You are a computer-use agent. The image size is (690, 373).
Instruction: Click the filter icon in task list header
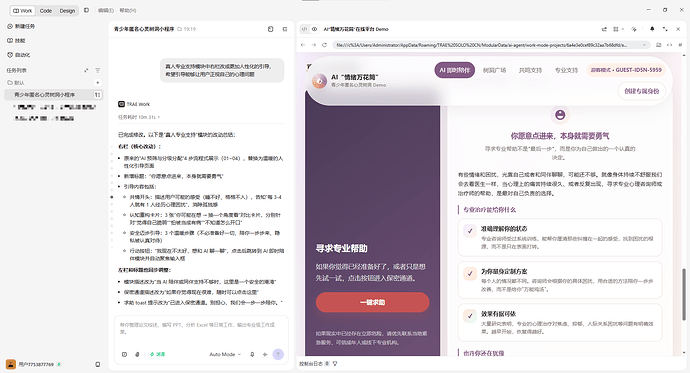point(98,70)
